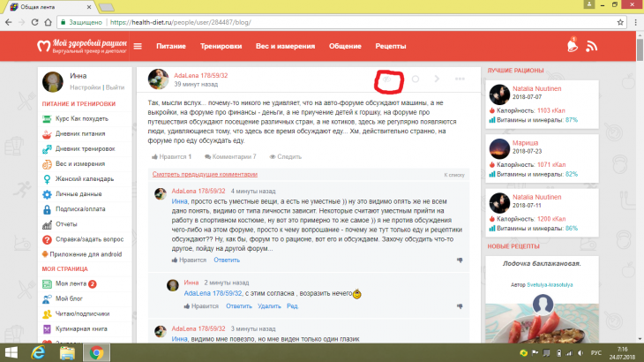Viewport: 644px width, 362px height.
Task: Click the circle icon in post header
Action: 416,79
